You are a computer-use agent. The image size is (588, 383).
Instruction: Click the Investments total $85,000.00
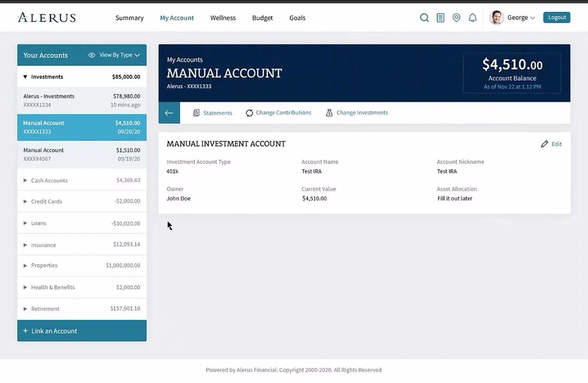126,77
